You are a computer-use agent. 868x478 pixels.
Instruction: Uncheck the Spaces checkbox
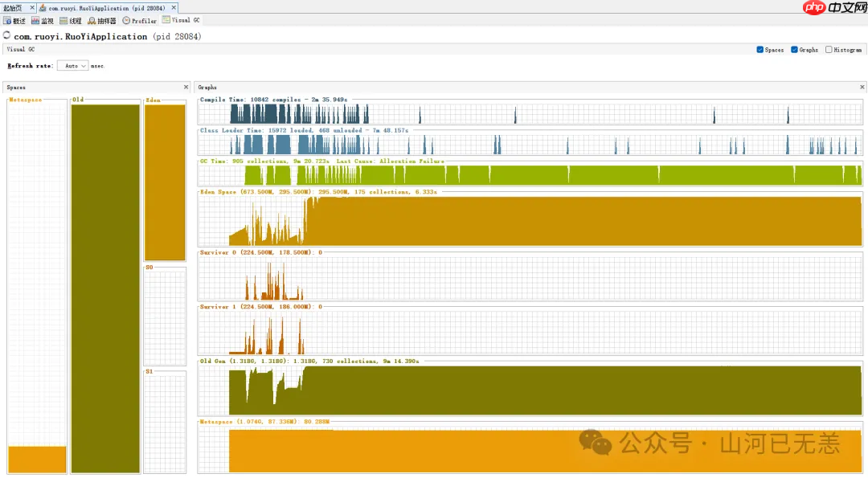pos(760,50)
